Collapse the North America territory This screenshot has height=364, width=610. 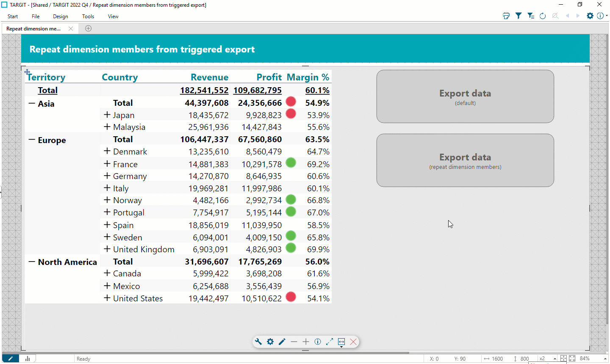(32, 262)
